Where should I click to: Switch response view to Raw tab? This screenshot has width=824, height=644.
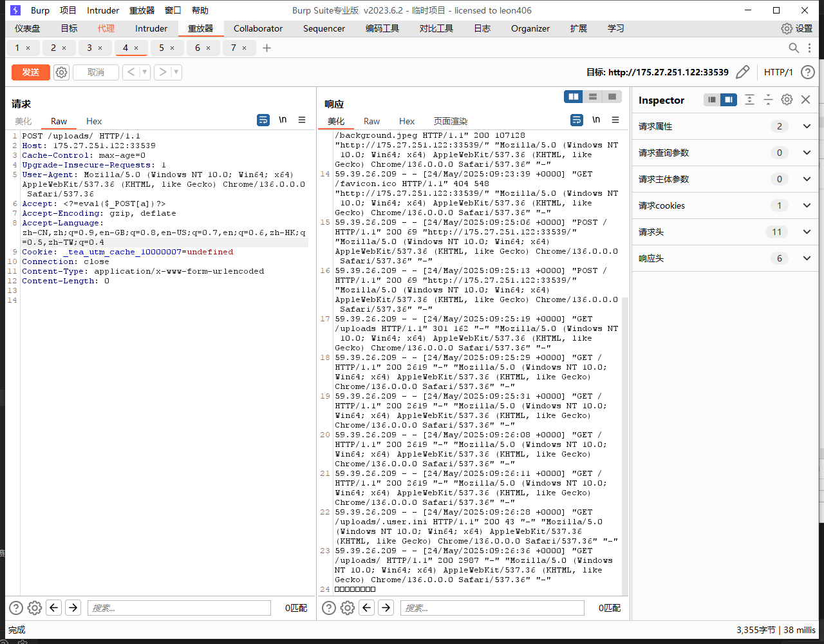tap(371, 121)
